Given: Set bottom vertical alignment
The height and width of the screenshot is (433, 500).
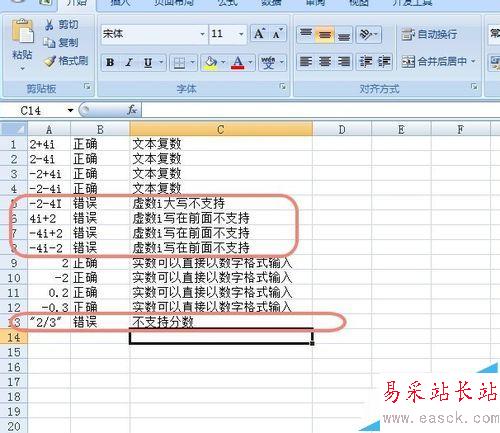Looking at the screenshot, I should pos(344,34).
